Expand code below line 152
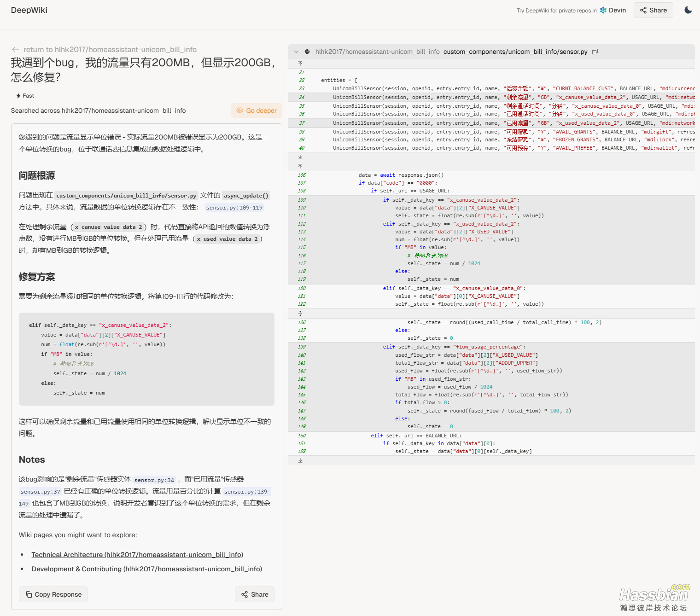 pos(300,460)
